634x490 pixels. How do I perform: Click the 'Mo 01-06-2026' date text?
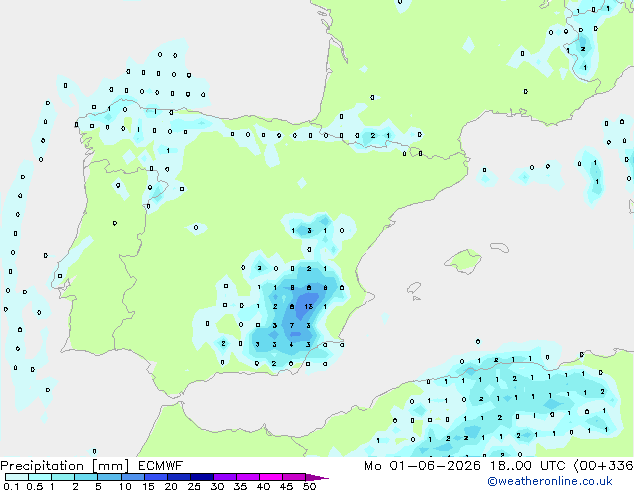pos(423,466)
